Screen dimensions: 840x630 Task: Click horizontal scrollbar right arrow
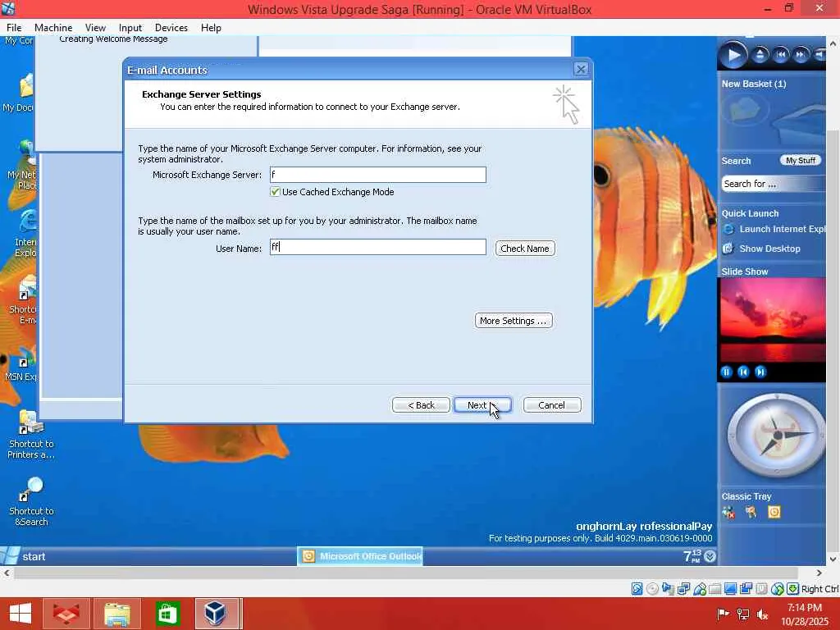tap(819, 573)
